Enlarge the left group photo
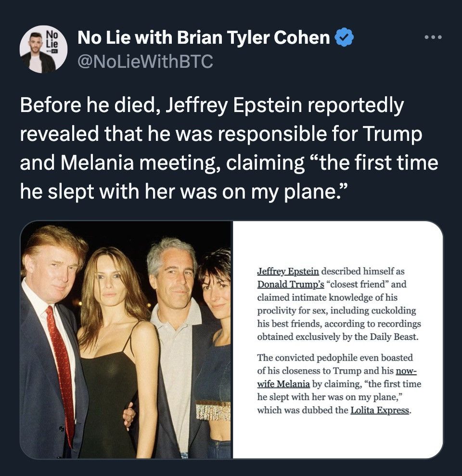 (126, 339)
